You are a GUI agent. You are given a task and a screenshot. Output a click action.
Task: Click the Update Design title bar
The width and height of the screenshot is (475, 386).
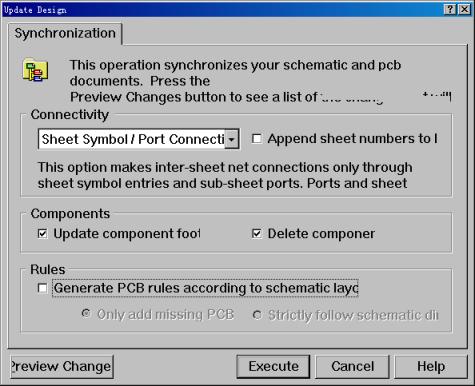point(223,9)
